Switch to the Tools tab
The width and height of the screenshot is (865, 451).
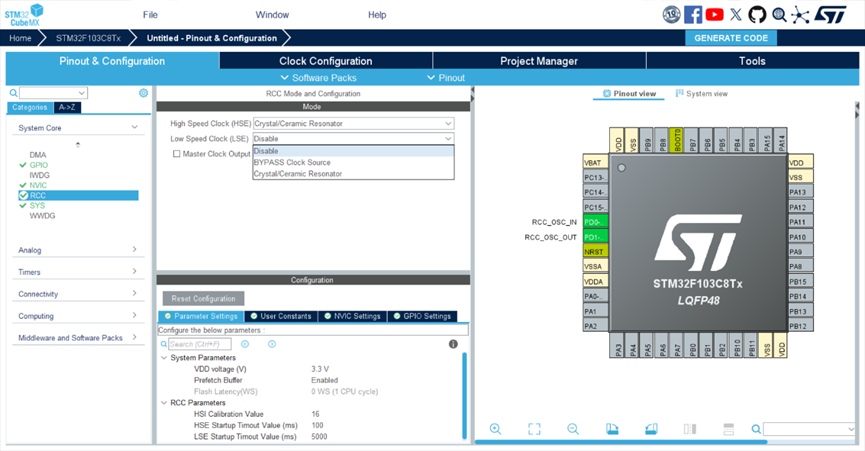coord(752,61)
